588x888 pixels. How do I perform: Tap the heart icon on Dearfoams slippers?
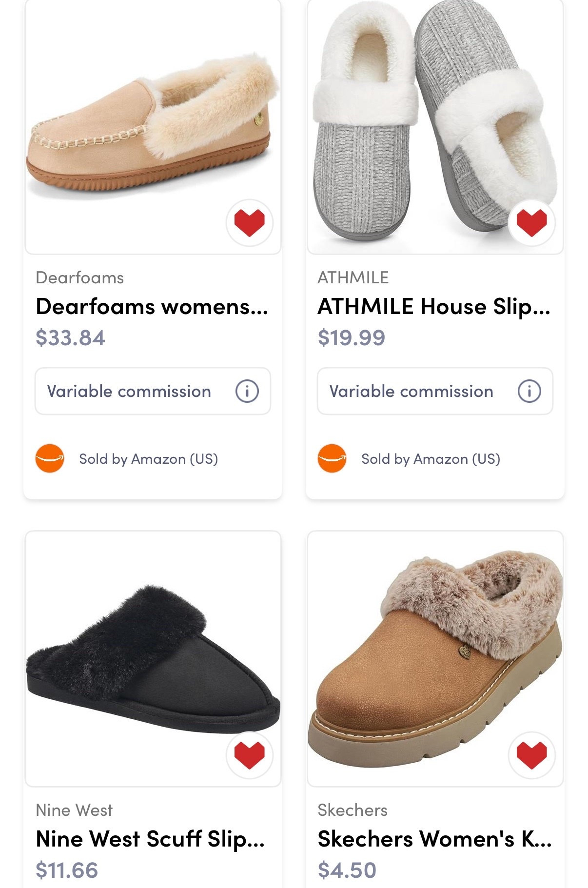click(249, 222)
